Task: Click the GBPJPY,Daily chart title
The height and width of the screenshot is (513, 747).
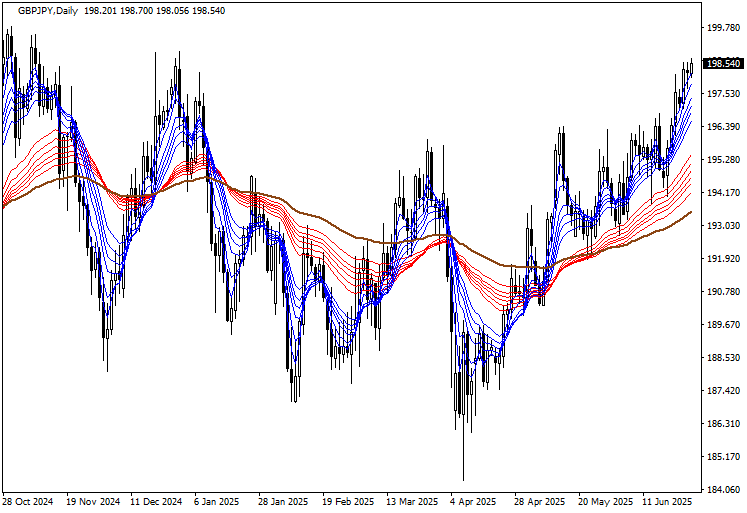Action: (48, 10)
